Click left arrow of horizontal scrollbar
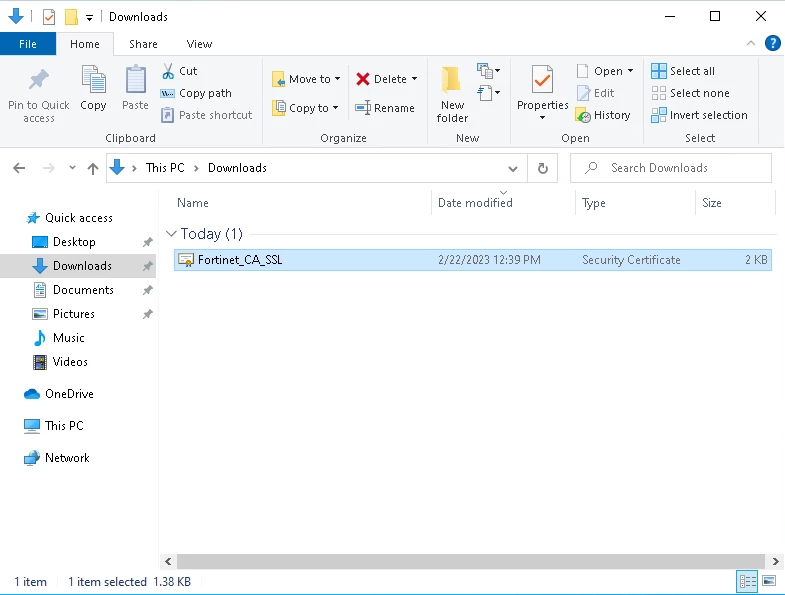 pyautogui.click(x=168, y=561)
